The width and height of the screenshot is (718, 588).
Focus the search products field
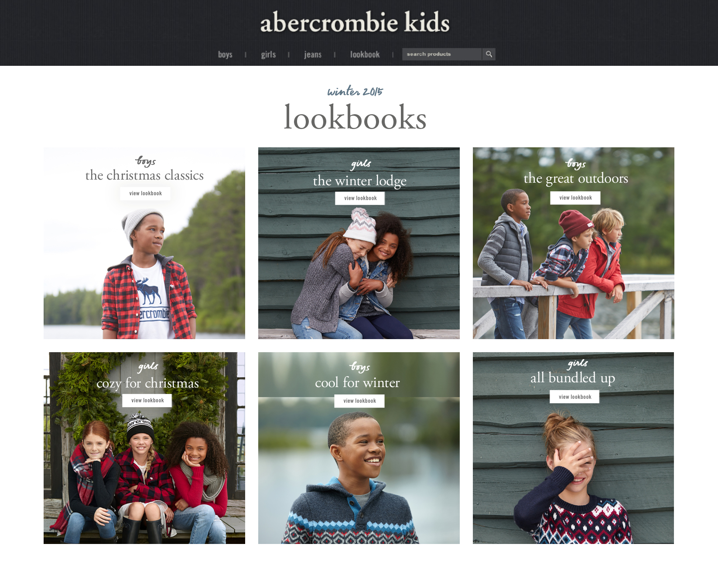point(442,54)
